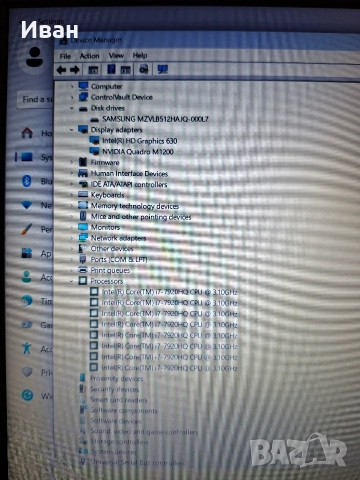Click the NVIDIA Quadro M1200 adapter icon
Viewport: 360px width, 480px height.
point(95,152)
